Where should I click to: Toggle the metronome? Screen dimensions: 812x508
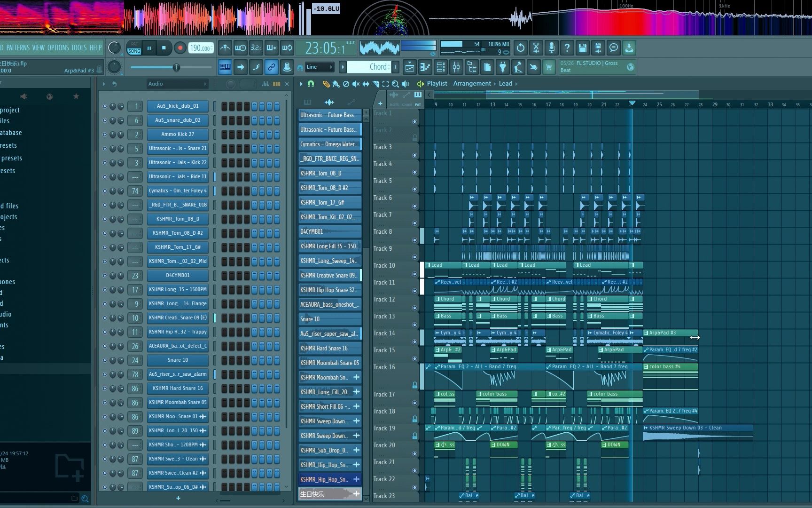click(x=225, y=48)
